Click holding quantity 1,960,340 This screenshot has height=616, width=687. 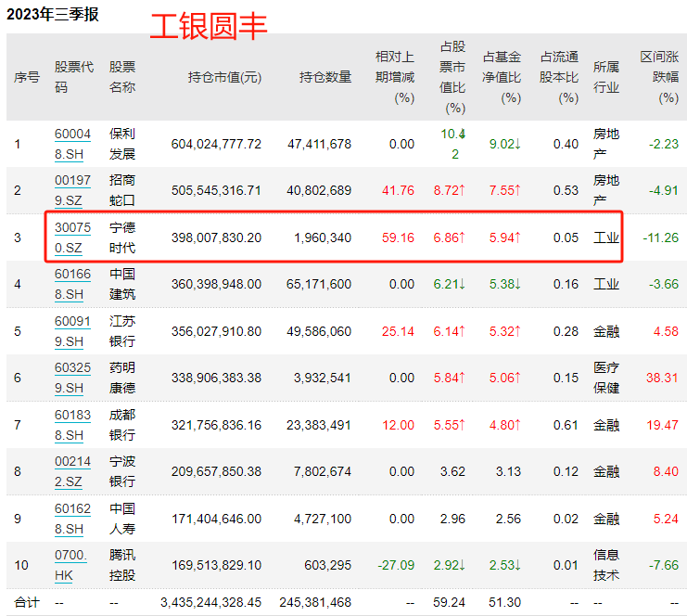[x=323, y=237]
